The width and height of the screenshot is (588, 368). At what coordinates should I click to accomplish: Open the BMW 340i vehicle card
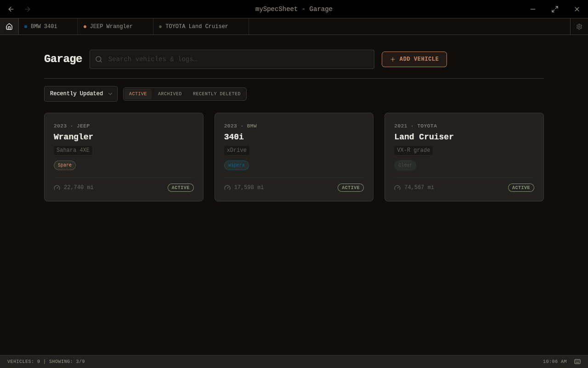(x=294, y=157)
